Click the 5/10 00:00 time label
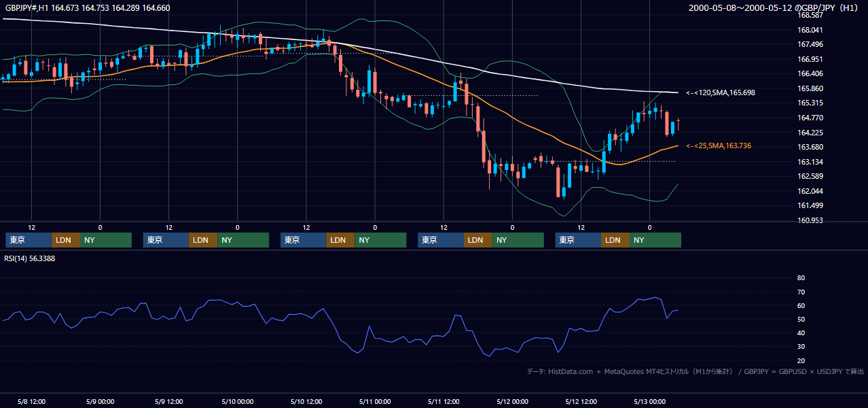This screenshot has width=868, height=408. [237, 401]
